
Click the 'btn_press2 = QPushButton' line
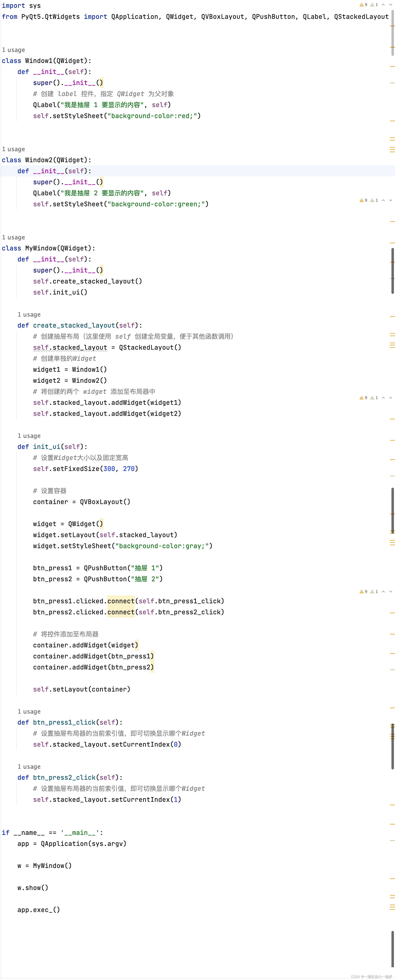pyautogui.click(x=98, y=579)
